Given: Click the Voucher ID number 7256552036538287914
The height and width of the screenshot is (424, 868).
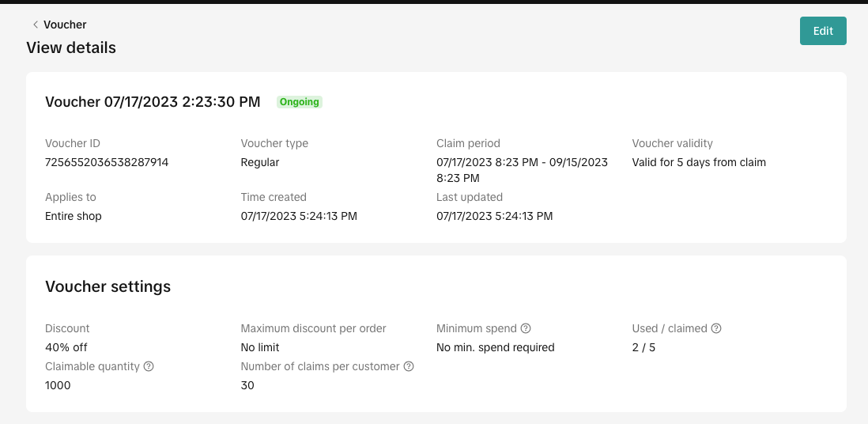Looking at the screenshot, I should (107, 162).
